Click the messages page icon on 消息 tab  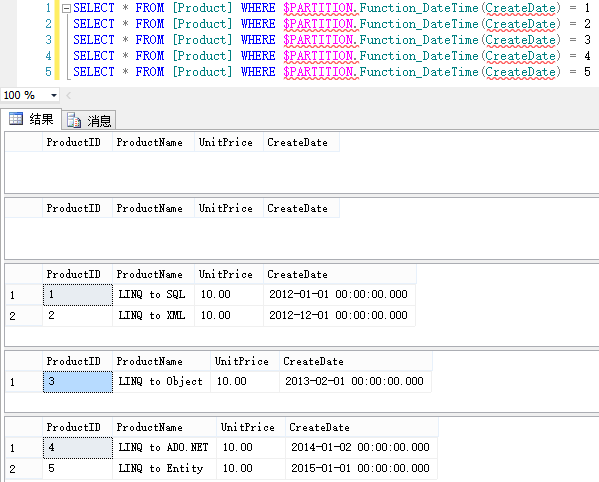[x=74, y=120]
